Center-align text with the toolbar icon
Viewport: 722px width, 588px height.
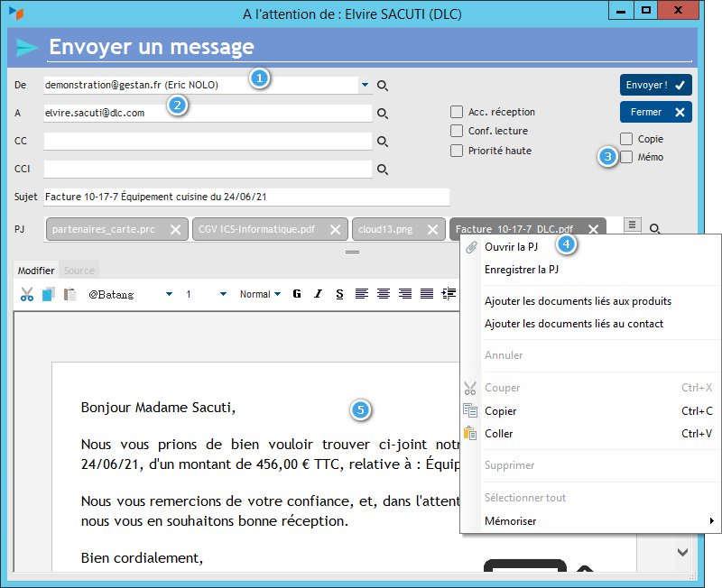383,294
